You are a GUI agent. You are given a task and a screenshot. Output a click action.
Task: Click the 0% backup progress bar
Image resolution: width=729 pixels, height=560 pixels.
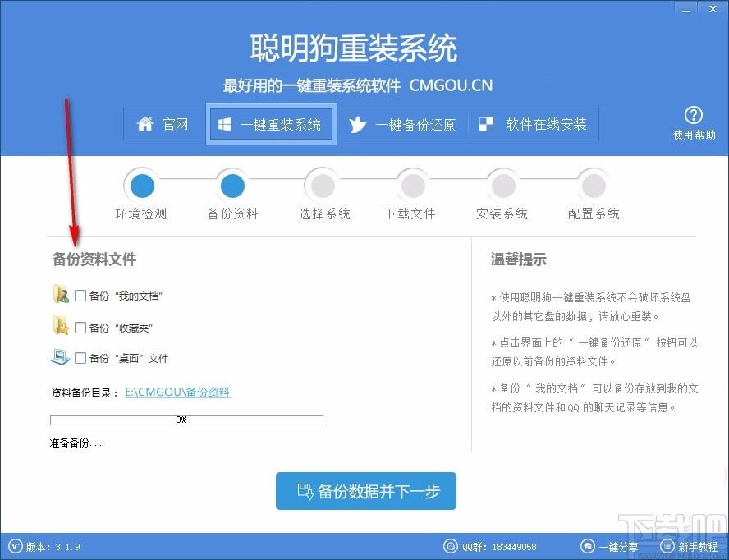point(186,420)
